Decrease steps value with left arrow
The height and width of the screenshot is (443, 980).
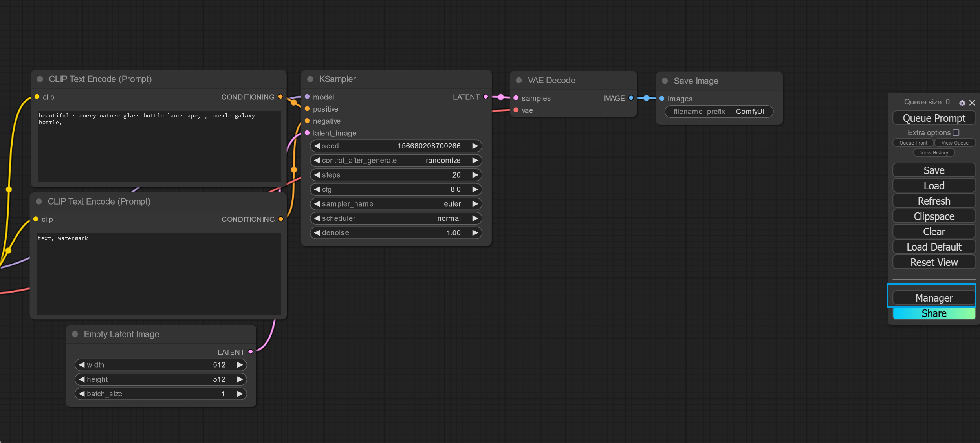317,175
